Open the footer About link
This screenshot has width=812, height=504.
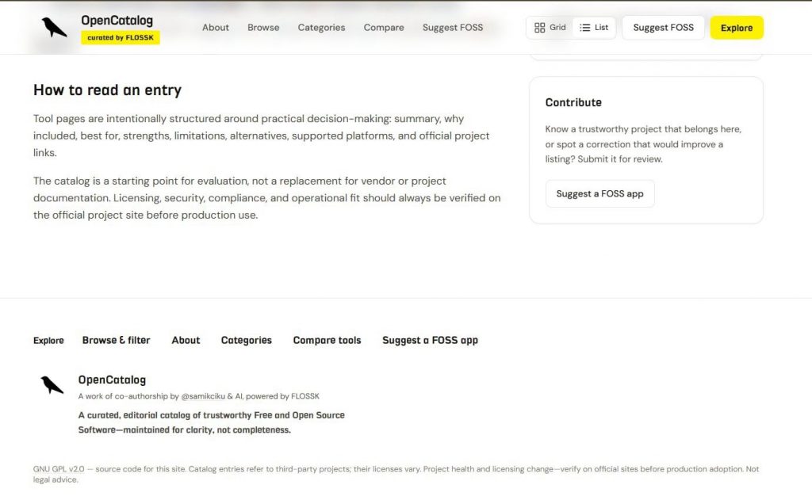(x=186, y=341)
